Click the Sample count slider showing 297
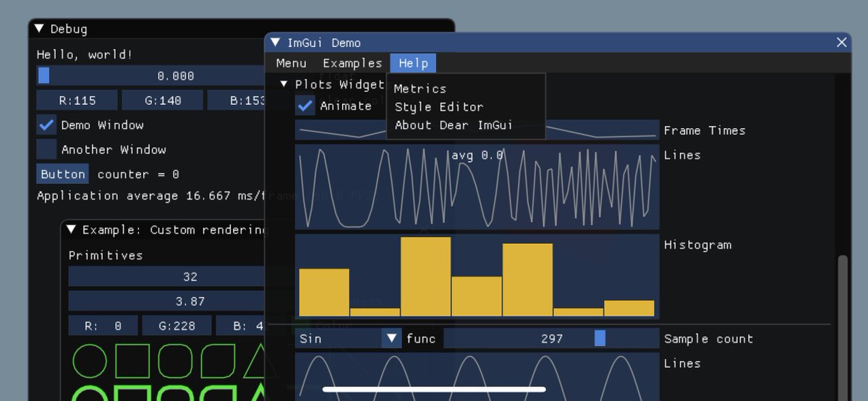The image size is (868, 401). click(551, 338)
